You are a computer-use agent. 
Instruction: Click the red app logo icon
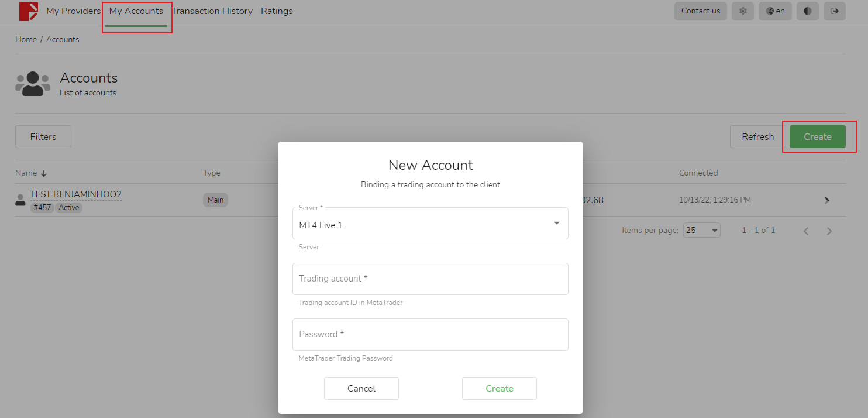[x=28, y=12]
